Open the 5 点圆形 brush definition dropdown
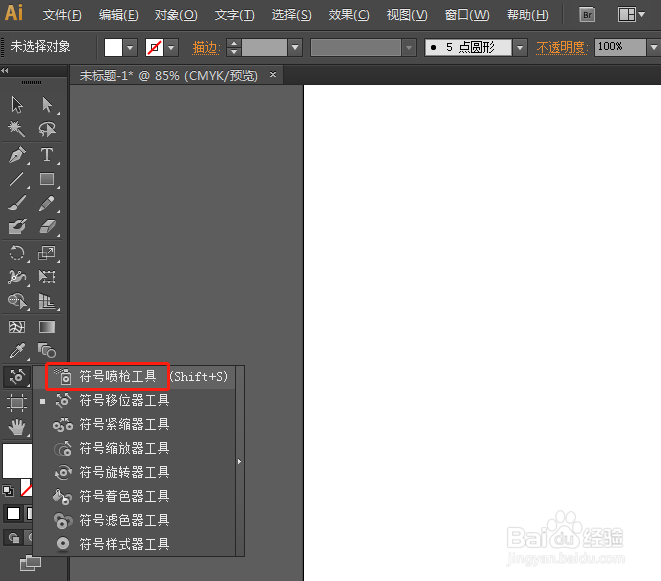This screenshot has width=661, height=581. (x=520, y=48)
